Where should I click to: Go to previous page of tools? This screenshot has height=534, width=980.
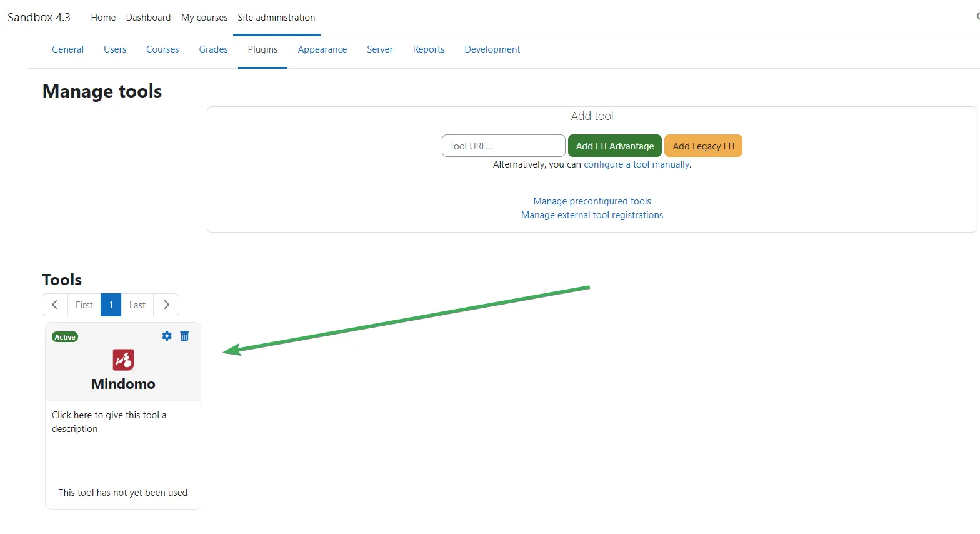[x=55, y=305]
